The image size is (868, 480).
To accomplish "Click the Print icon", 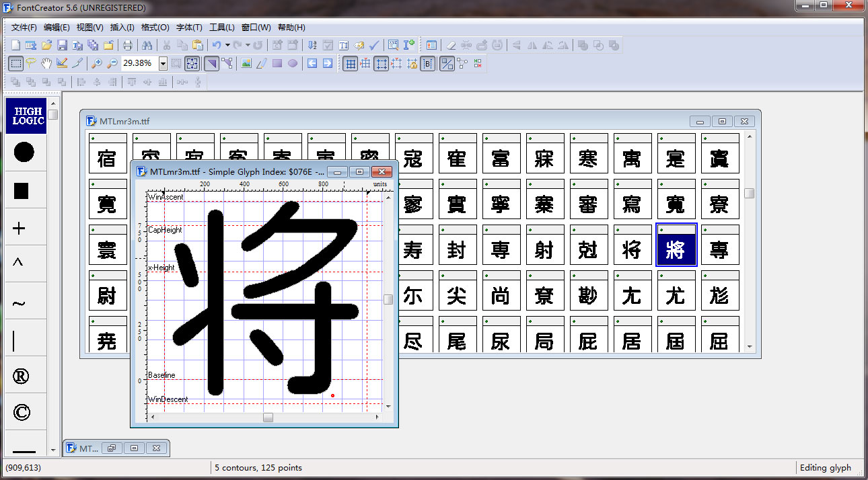I will (x=127, y=45).
